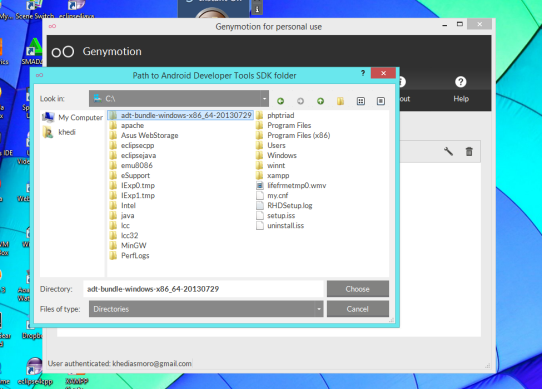Select the java folder
Screen dimensions: 542x389
122,215
